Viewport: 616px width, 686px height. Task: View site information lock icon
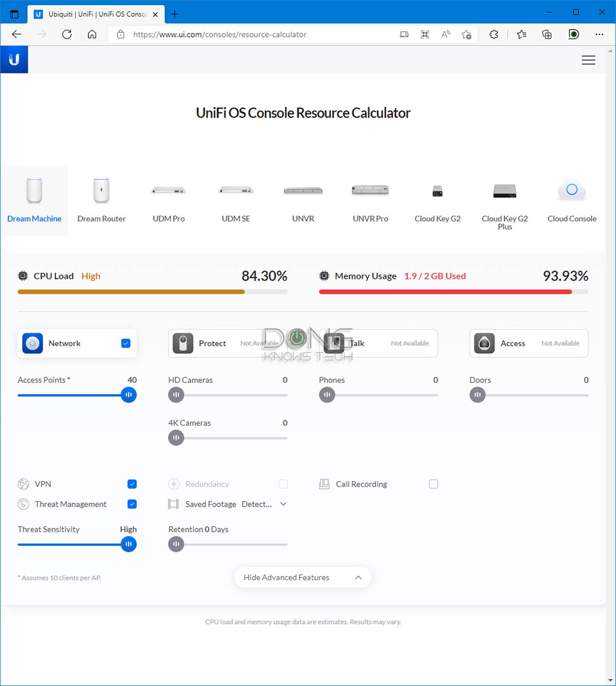tap(121, 34)
